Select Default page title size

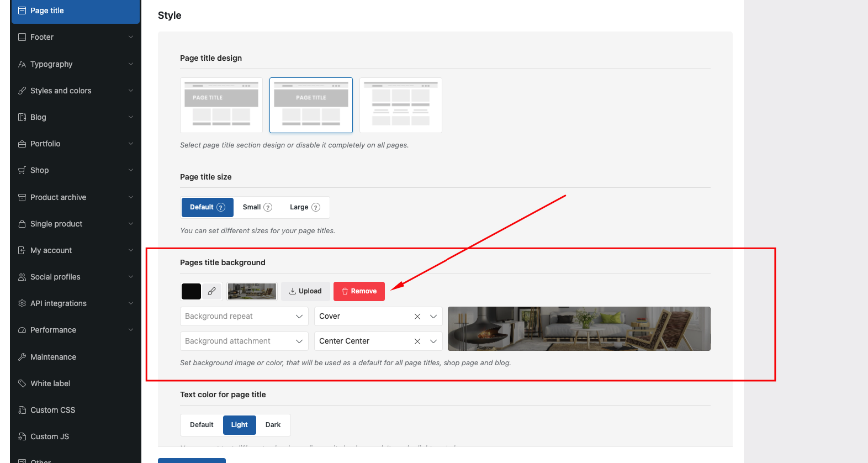[208, 207]
